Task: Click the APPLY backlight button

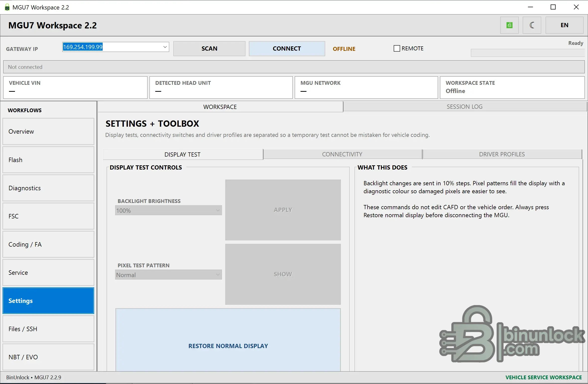Action: [x=283, y=210]
